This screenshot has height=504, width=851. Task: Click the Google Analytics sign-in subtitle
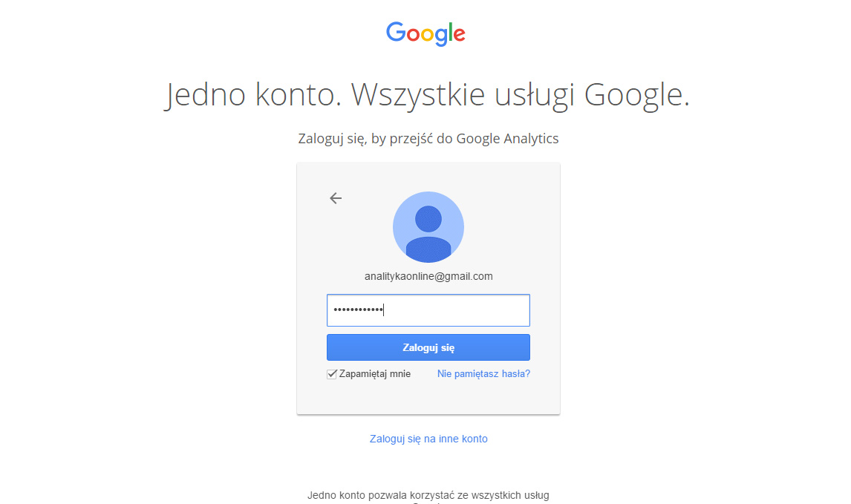point(428,139)
